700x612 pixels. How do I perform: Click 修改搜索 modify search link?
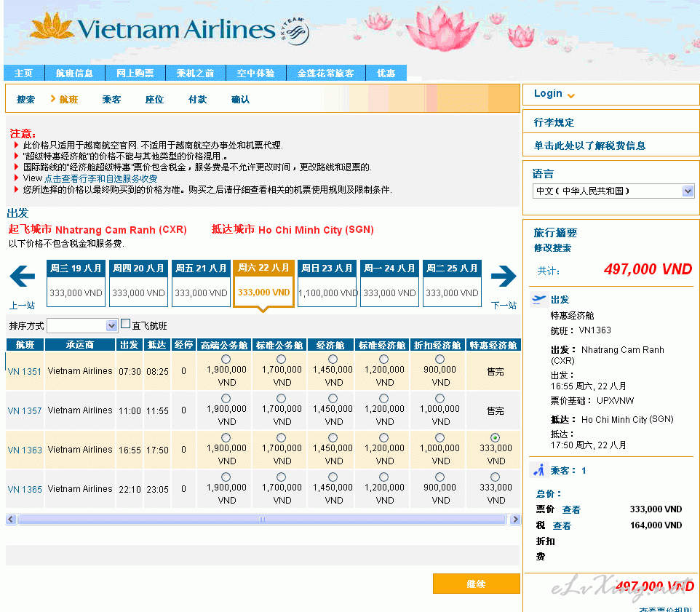(x=553, y=248)
